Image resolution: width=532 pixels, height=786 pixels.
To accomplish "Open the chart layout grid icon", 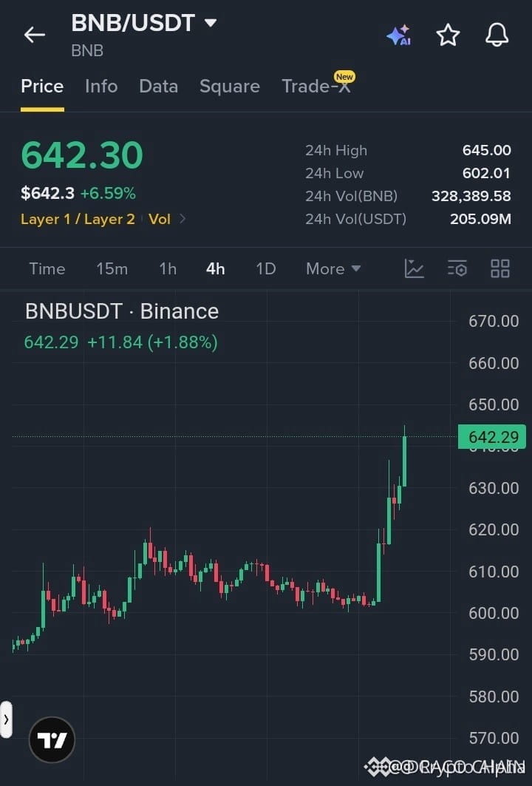I will (x=500, y=268).
